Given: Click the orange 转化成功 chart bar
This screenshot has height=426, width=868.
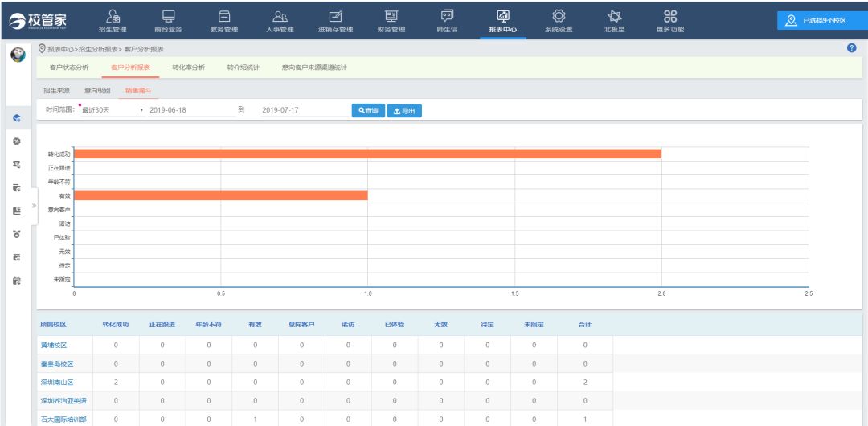Looking at the screenshot, I should [366, 154].
